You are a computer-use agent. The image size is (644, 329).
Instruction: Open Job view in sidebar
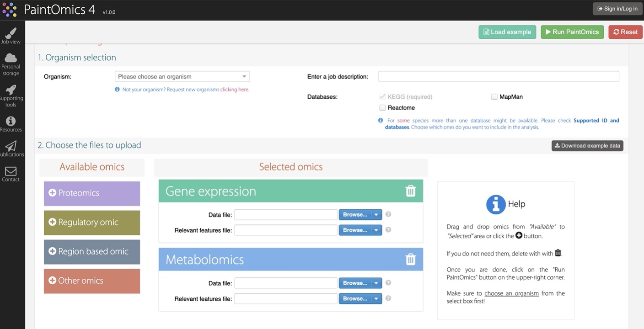coord(11,36)
